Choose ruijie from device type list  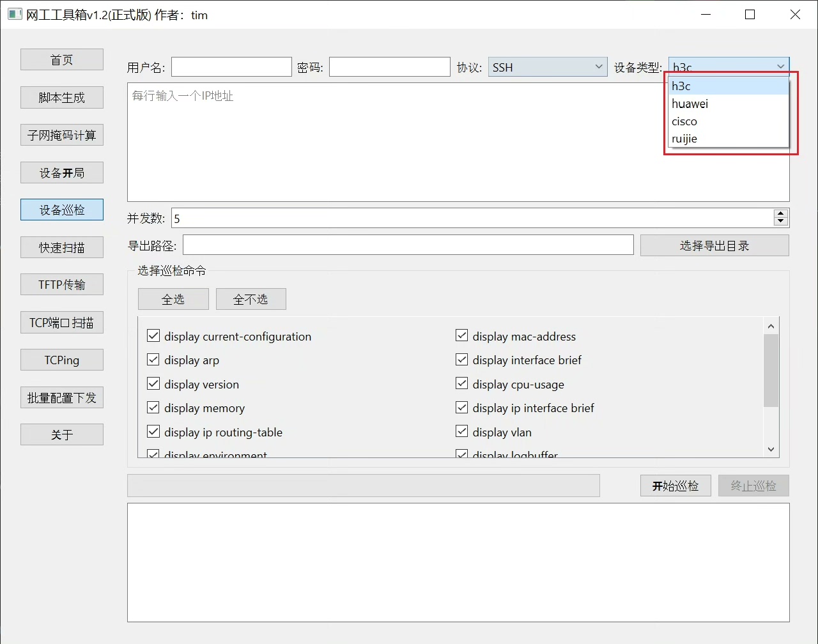pyautogui.click(x=729, y=139)
